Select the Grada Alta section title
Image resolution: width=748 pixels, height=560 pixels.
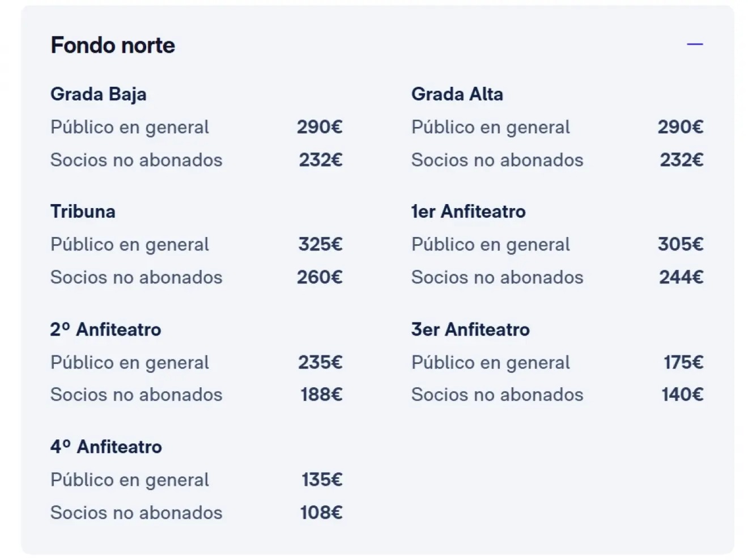tap(457, 94)
